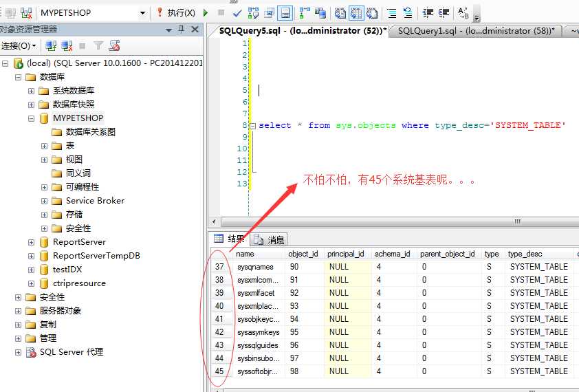Expand the ReportServer database node

pyautogui.click(x=32, y=242)
